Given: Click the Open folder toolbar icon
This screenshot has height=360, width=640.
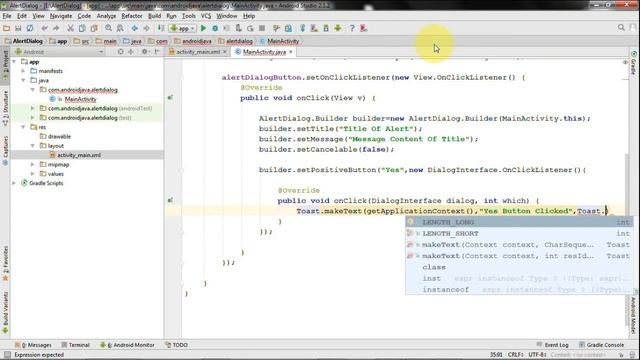Looking at the screenshot, I should (x=7, y=28).
